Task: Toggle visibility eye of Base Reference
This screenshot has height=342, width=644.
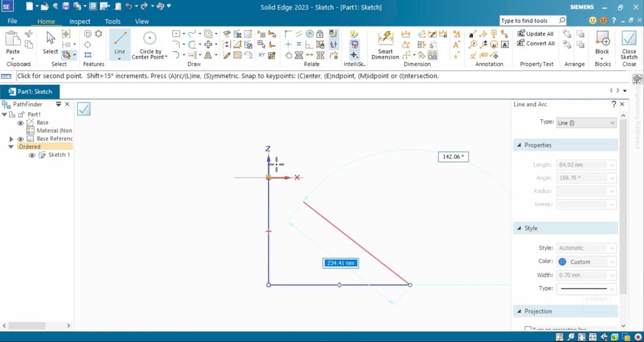Action: [20, 139]
